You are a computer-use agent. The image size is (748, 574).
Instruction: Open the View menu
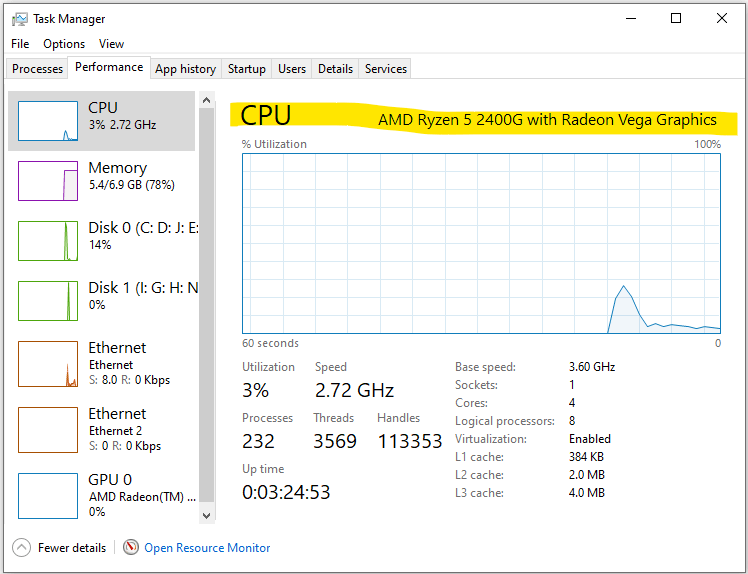point(111,44)
